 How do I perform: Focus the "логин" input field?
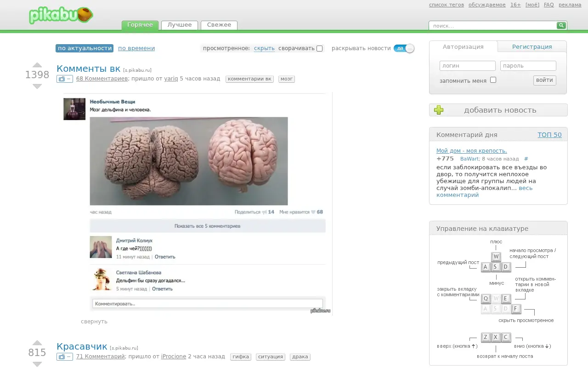[x=468, y=66]
